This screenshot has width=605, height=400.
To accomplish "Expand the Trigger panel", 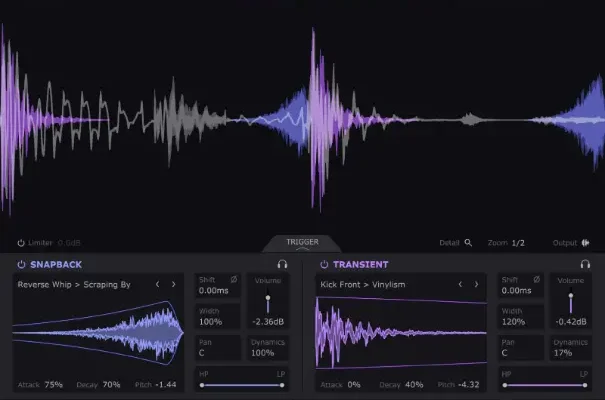I will coord(302,243).
